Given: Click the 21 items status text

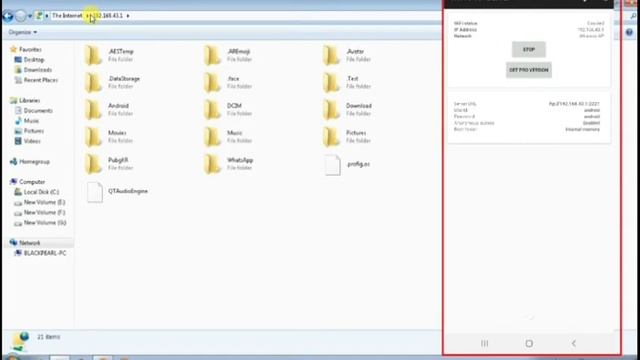Looking at the screenshot, I should [x=49, y=337].
